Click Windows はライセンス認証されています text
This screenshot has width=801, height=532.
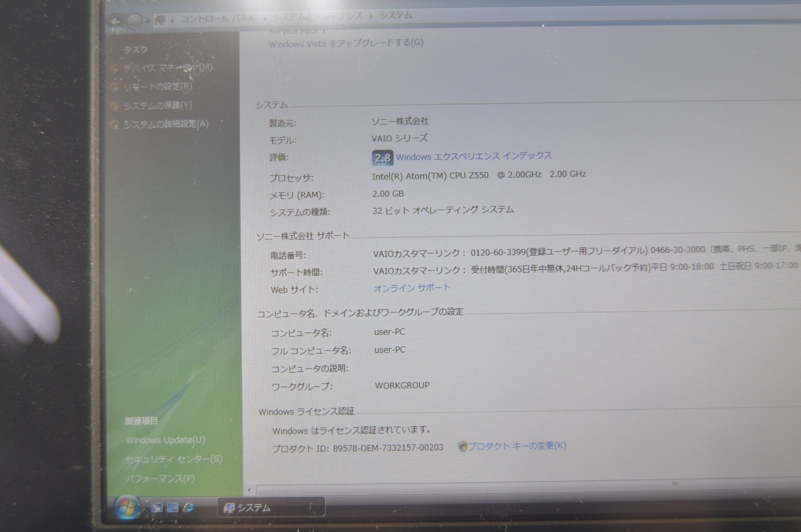pyautogui.click(x=352, y=430)
